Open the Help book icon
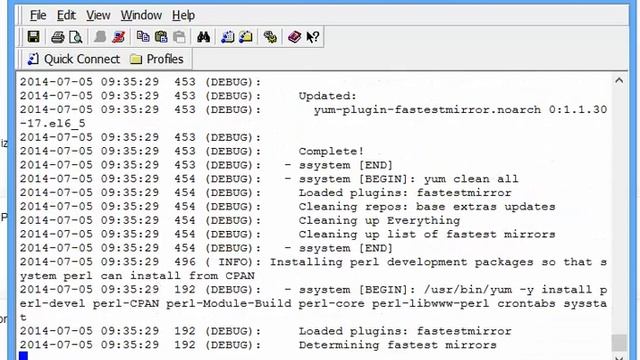Viewport: 640px width, 360px height. pyautogui.click(x=294, y=37)
